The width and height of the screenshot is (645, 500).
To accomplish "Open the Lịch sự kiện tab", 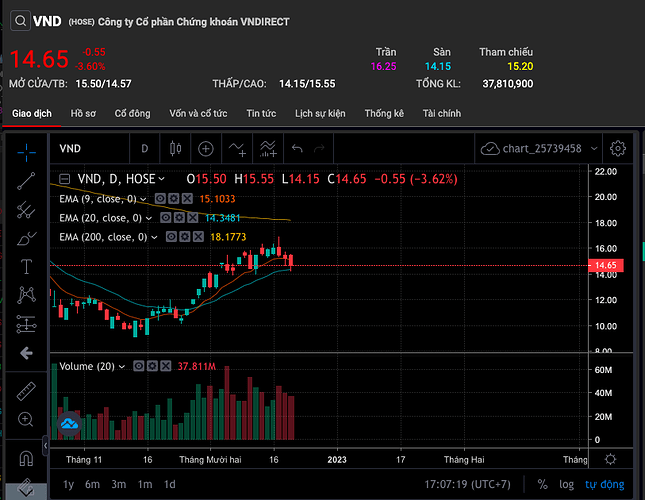I will [320, 113].
